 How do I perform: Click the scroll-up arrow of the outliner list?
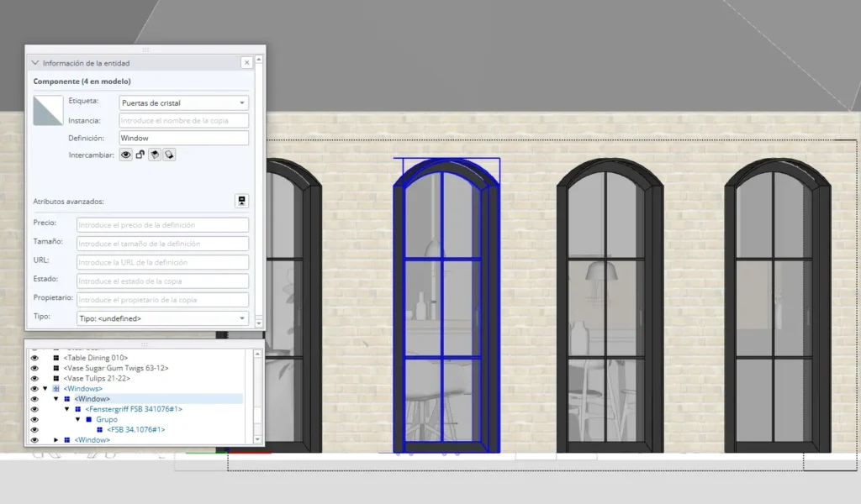(x=257, y=354)
